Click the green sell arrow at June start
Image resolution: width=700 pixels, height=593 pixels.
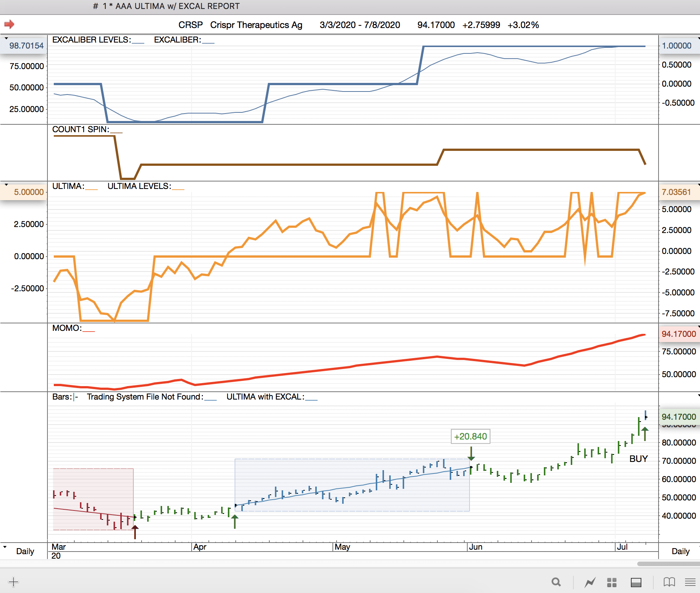[471, 453]
